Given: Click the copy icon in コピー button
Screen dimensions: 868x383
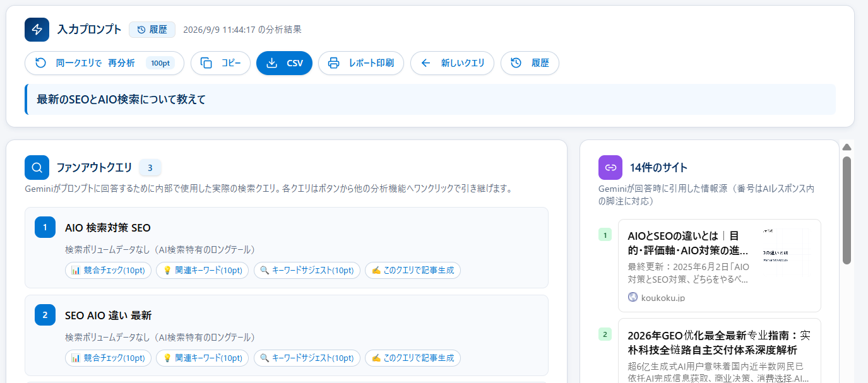Looking at the screenshot, I should 206,63.
